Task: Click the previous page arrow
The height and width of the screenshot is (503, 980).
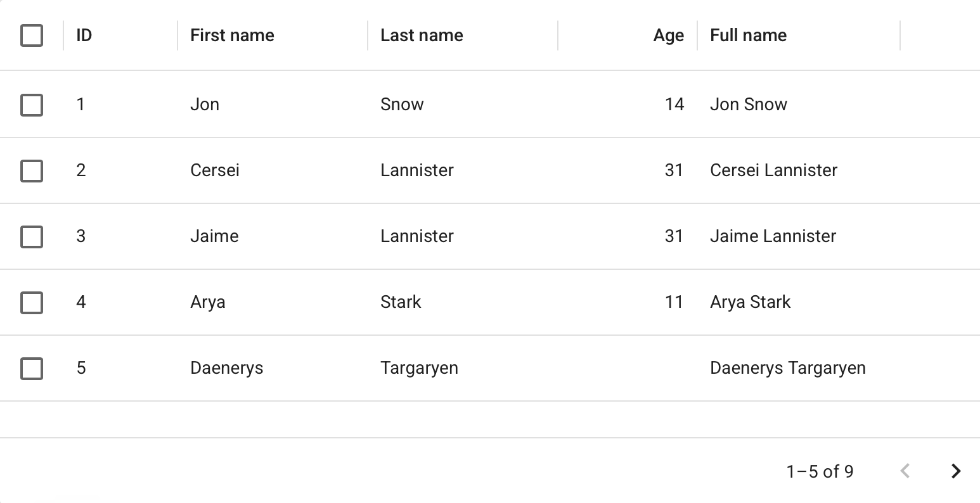Action: pyautogui.click(x=905, y=471)
